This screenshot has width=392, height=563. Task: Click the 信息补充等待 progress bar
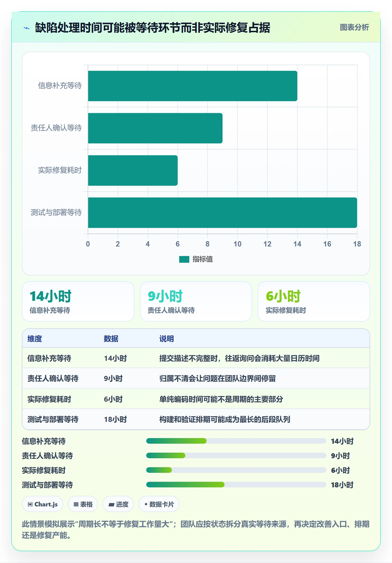236,441
